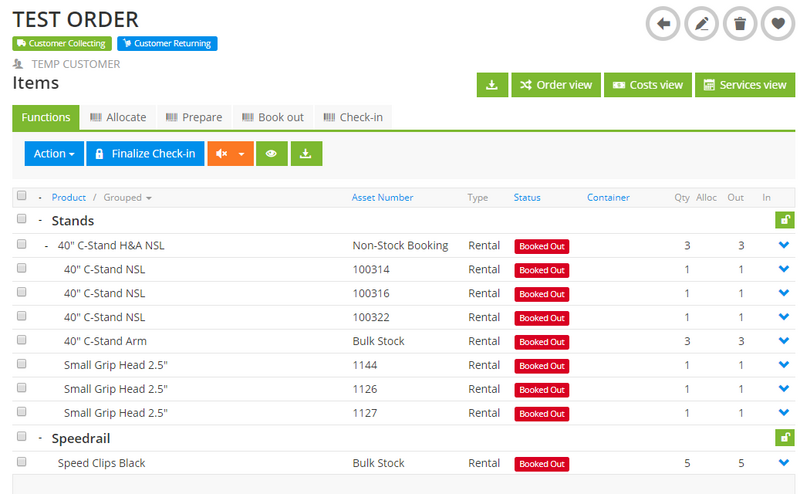Click the Finalize Check-in button
This screenshot has height=494, width=800.
point(145,154)
